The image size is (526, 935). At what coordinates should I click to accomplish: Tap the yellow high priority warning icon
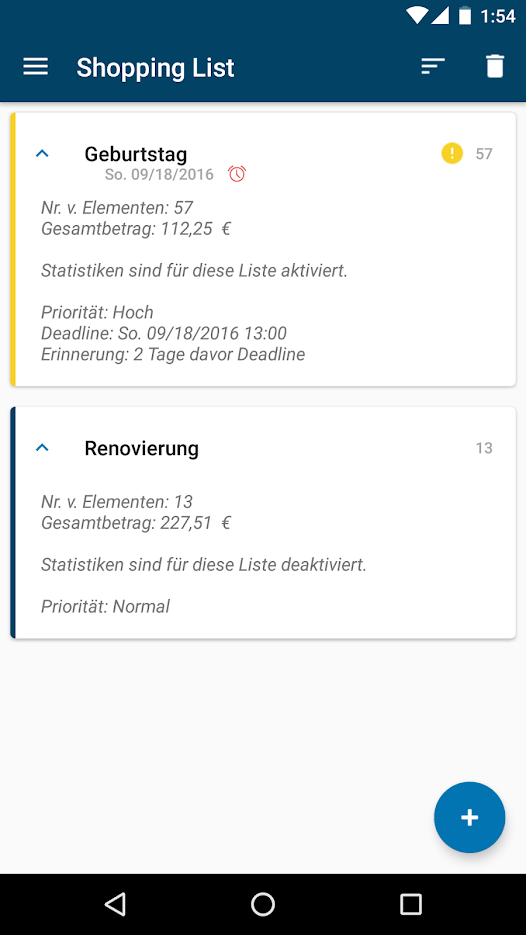(452, 153)
